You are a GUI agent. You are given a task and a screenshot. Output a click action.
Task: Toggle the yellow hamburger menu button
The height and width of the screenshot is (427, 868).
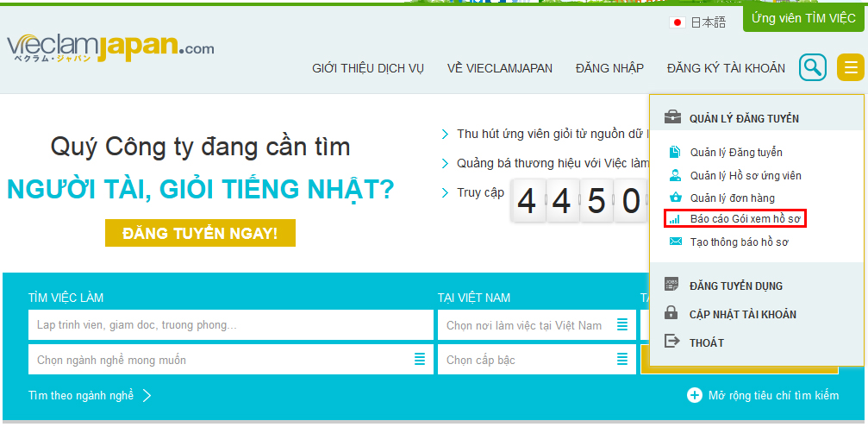coord(850,67)
